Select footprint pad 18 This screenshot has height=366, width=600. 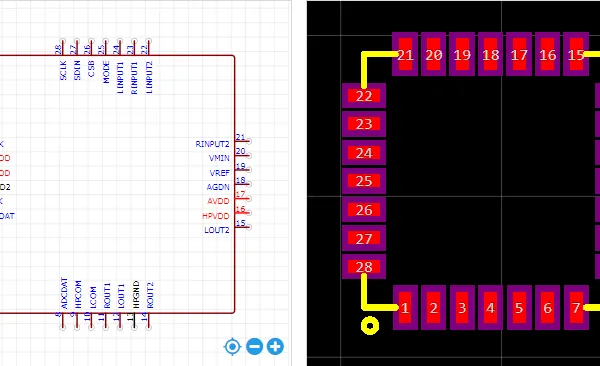click(491, 54)
